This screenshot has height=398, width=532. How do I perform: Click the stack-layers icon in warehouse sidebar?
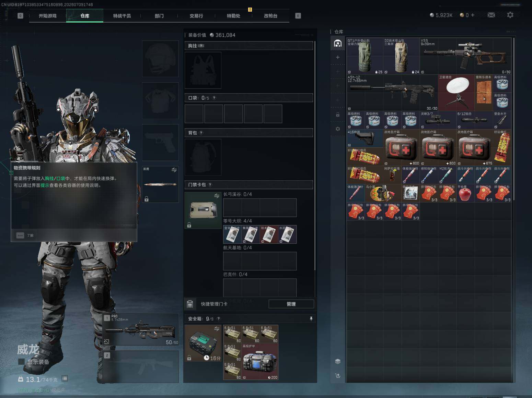pyautogui.click(x=338, y=361)
